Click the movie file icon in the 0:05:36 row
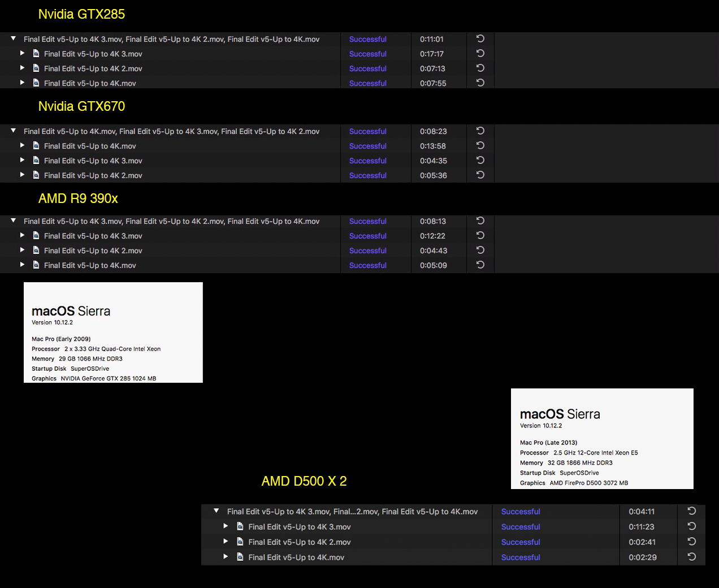Screen dimensions: 719x588 [36, 175]
